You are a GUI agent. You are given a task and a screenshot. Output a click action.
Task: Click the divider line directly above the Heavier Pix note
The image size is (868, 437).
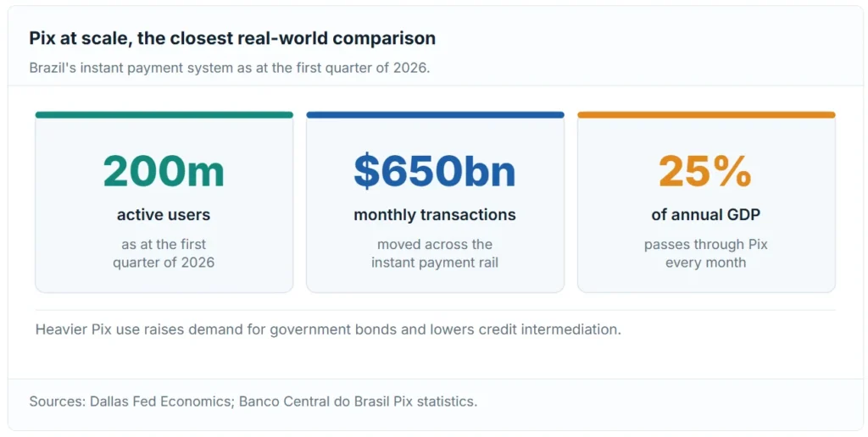[x=435, y=310]
